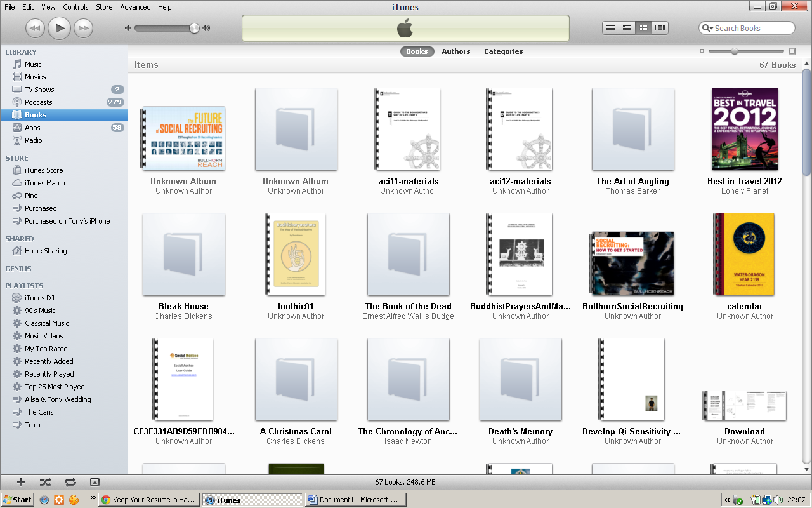The height and width of the screenshot is (508, 812).
Task: Click the Windows Start button
Action: click(18, 500)
